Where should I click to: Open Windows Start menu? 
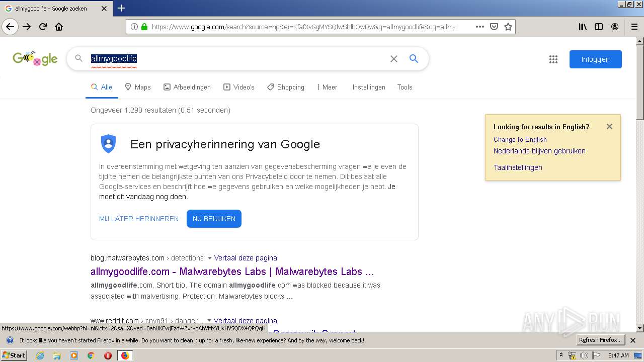pyautogui.click(x=14, y=355)
